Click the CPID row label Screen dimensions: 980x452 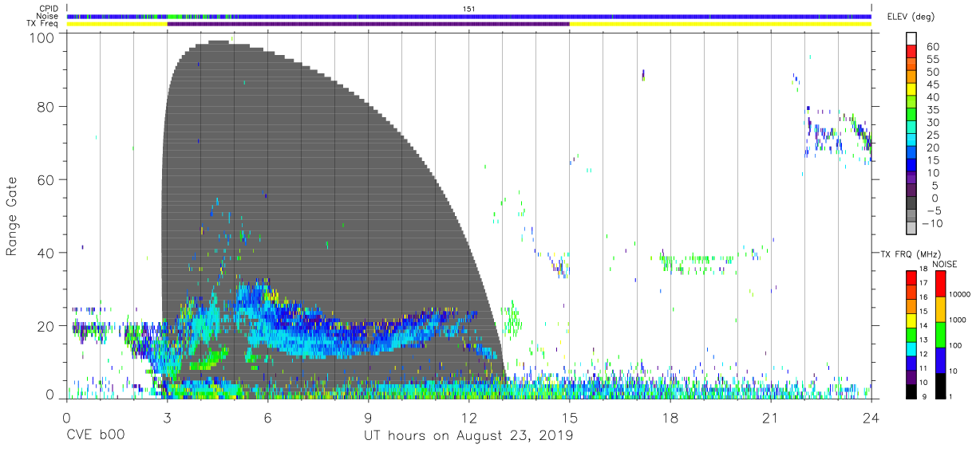(x=49, y=8)
